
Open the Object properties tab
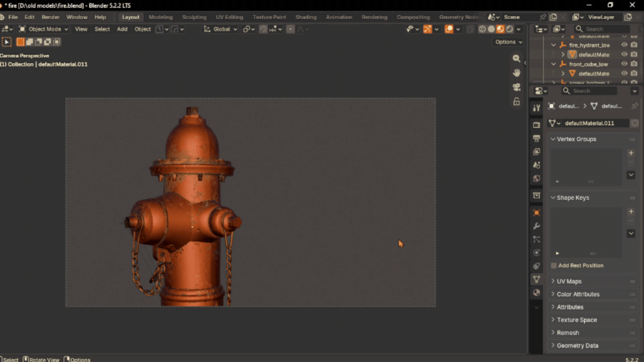click(x=537, y=213)
